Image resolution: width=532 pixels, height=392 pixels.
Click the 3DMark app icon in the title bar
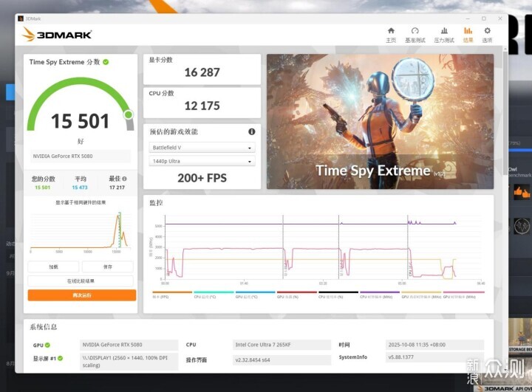[x=21, y=18]
